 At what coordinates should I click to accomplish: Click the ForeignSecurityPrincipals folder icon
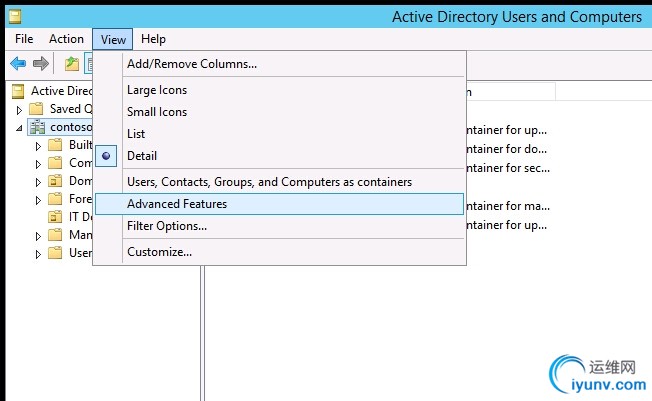click(55, 199)
